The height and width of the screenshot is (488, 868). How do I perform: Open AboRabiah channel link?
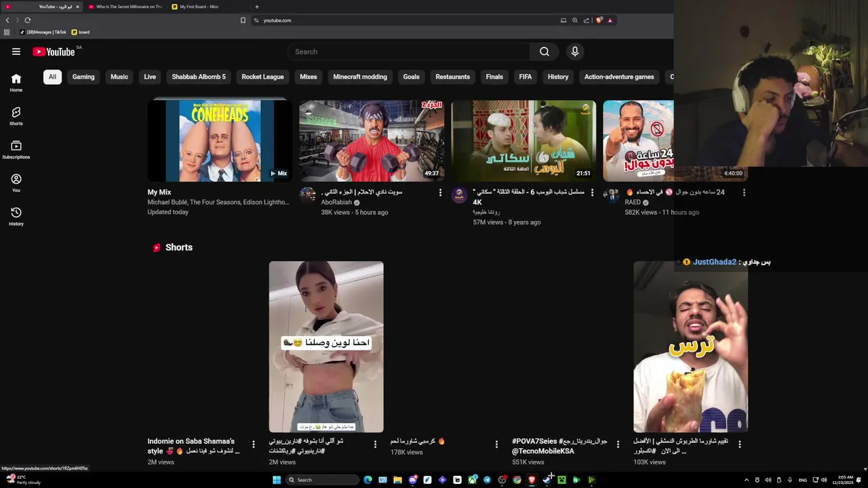[336, 202]
